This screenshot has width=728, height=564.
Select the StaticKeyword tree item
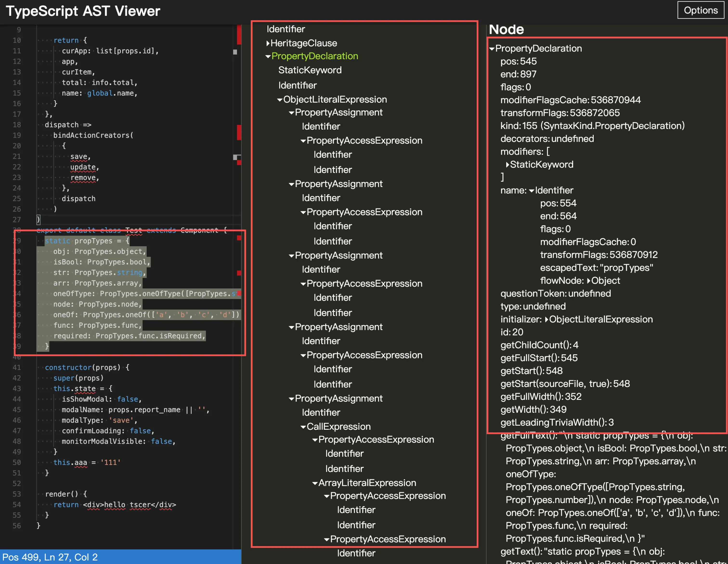310,70
